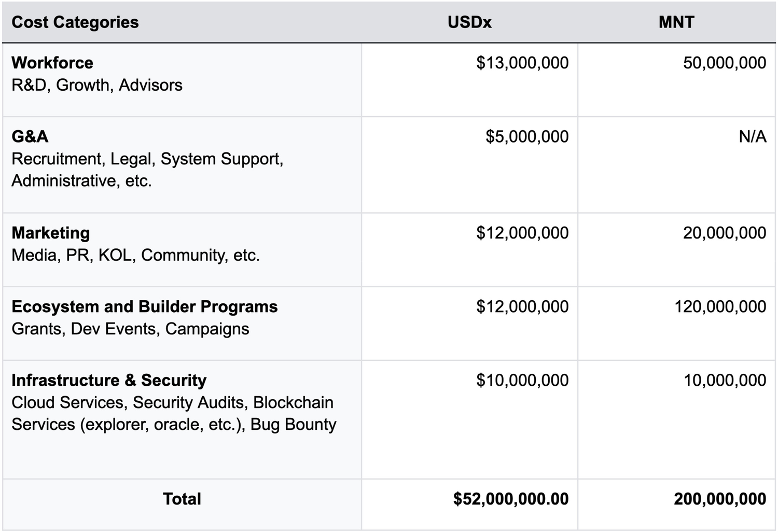Click total MNT 200,000,000
The height and width of the screenshot is (532, 778).
720,499
